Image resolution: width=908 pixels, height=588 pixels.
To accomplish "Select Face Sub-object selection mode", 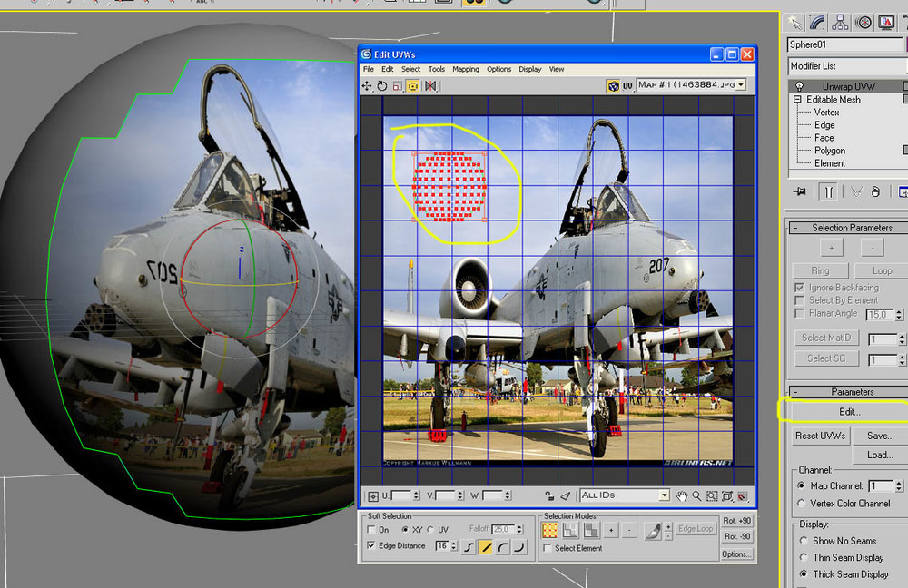I will pyautogui.click(x=591, y=530).
